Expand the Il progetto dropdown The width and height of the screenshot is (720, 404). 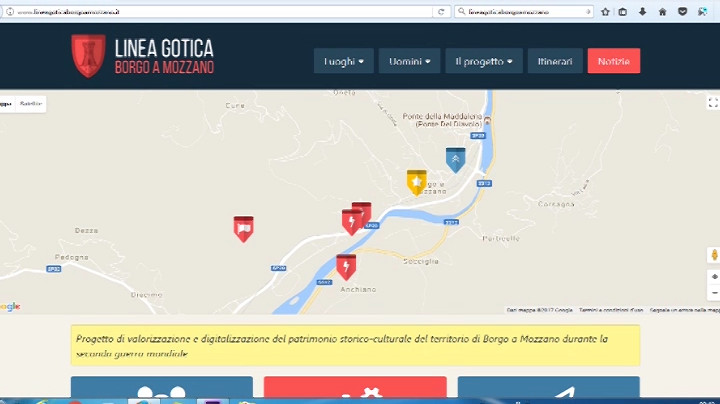point(483,61)
